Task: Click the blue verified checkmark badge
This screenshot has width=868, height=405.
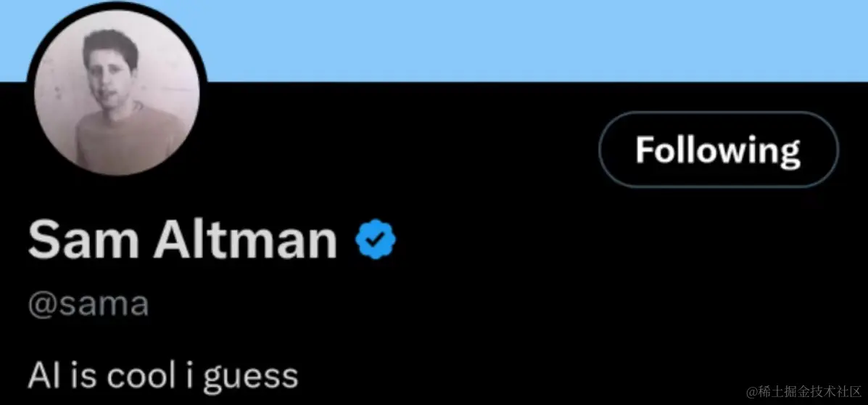Action: tap(376, 242)
